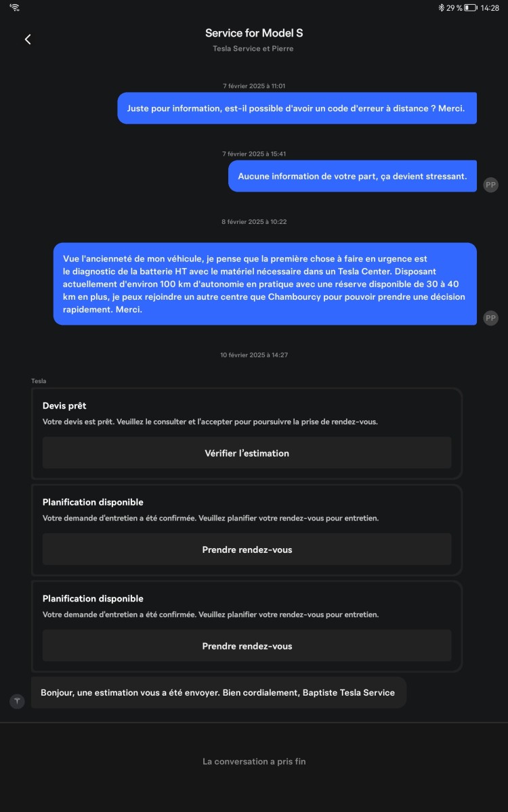Tap La conversation a pris fin notice
Viewport: 508px width, 812px height.
[254, 761]
